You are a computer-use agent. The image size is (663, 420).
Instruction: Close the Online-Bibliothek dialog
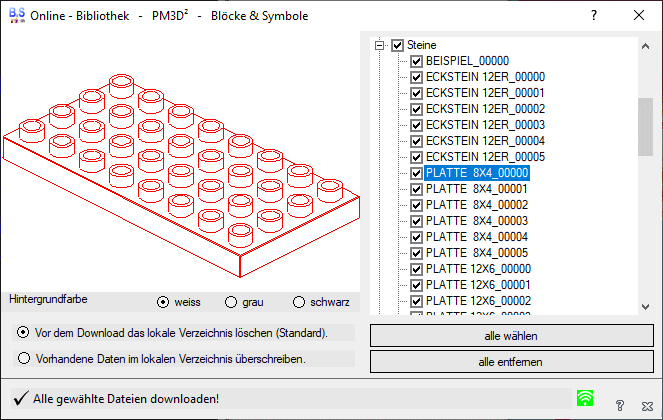pyautogui.click(x=639, y=15)
